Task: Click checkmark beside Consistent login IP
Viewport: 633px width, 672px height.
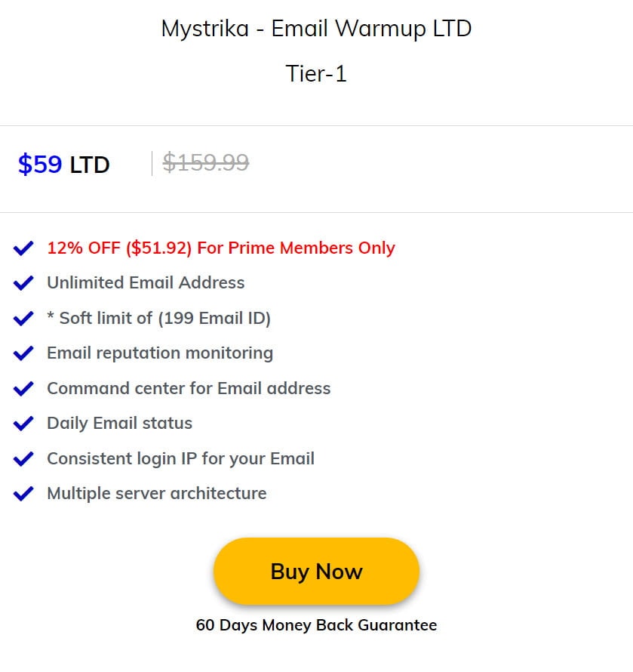Action: pyautogui.click(x=23, y=459)
